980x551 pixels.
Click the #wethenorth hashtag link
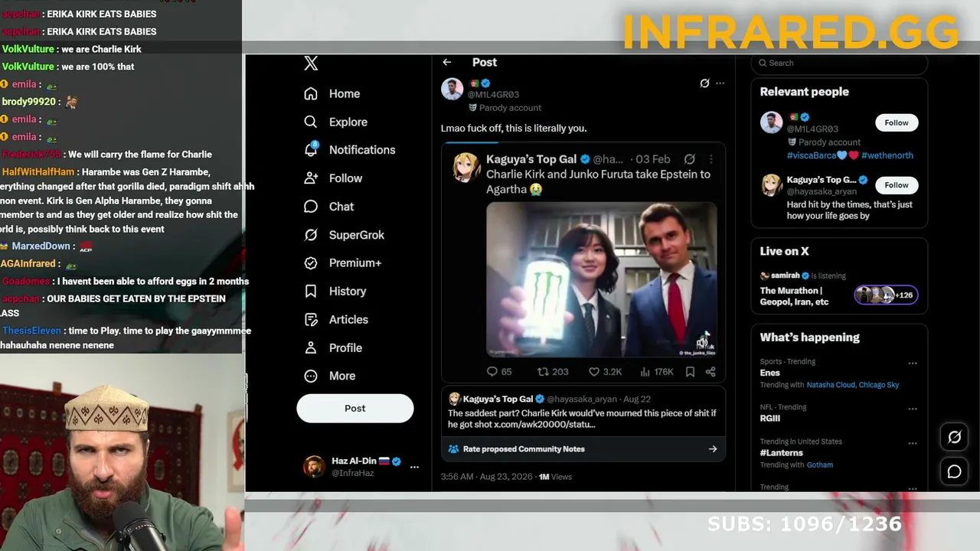point(887,155)
